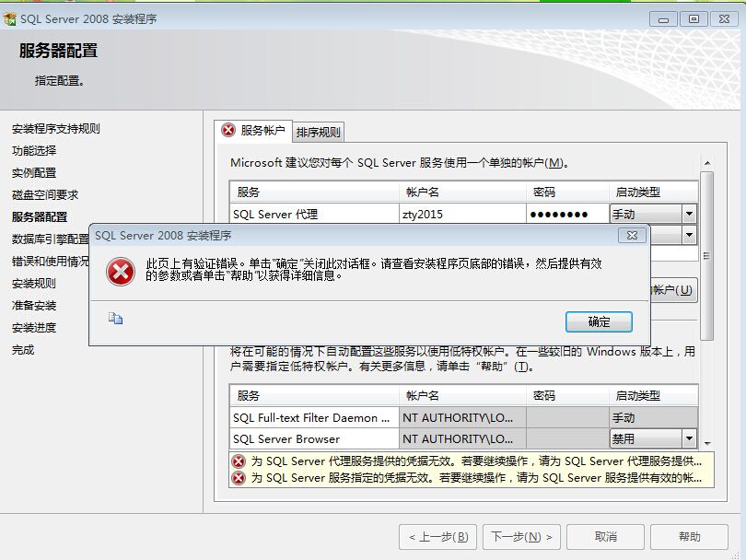The height and width of the screenshot is (560, 746).
Task: Click the SQL Server setup title bar icon
Action: [9, 19]
